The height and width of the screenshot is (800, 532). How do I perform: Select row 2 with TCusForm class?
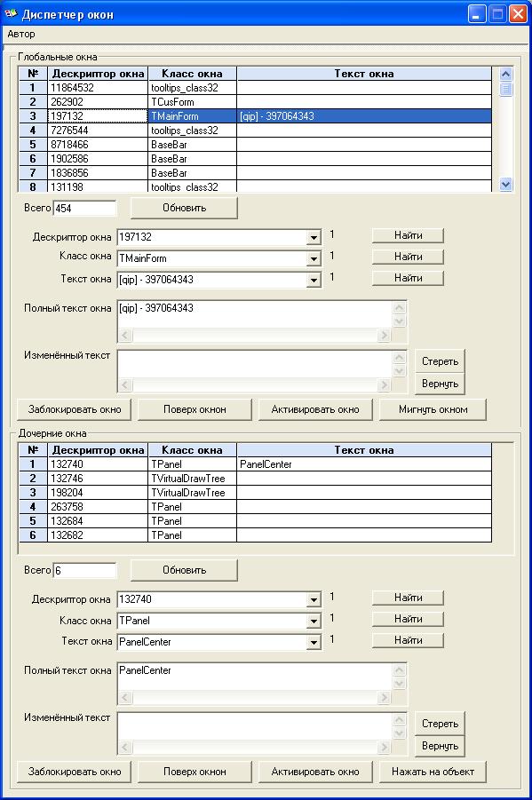(255, 102)
